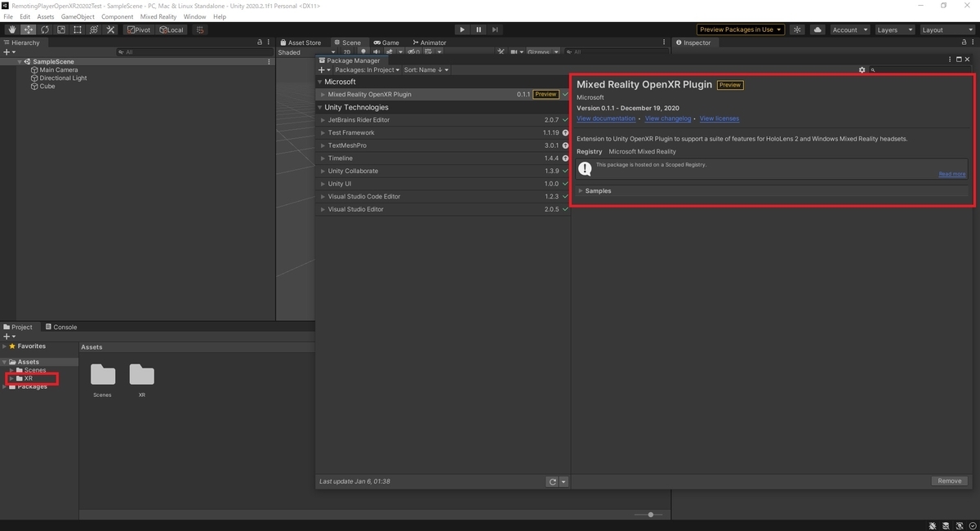Select the Scale tool
980x531 pixels.
61,29
